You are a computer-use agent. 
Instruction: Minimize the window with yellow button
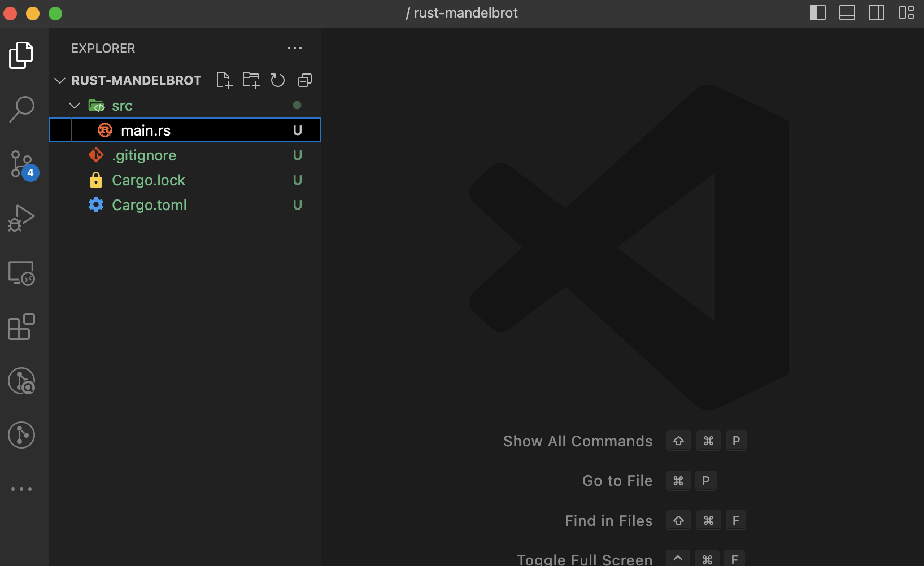coord(33,13)
